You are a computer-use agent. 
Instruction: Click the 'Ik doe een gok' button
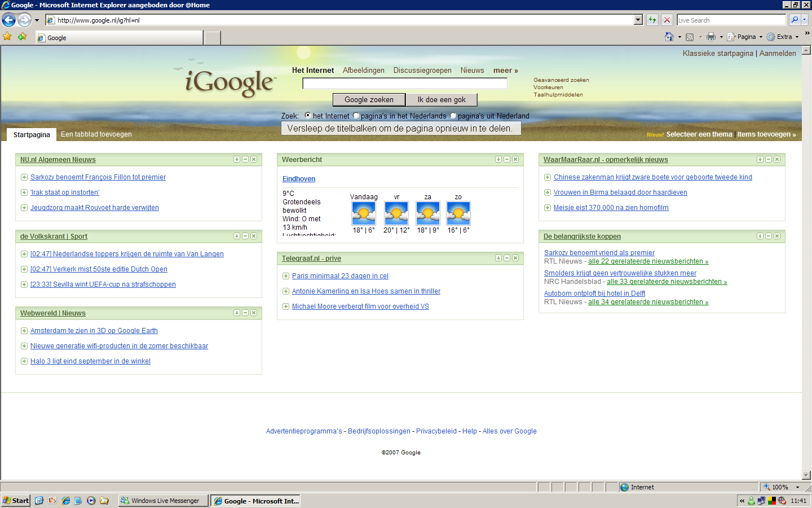pos(442,99)
